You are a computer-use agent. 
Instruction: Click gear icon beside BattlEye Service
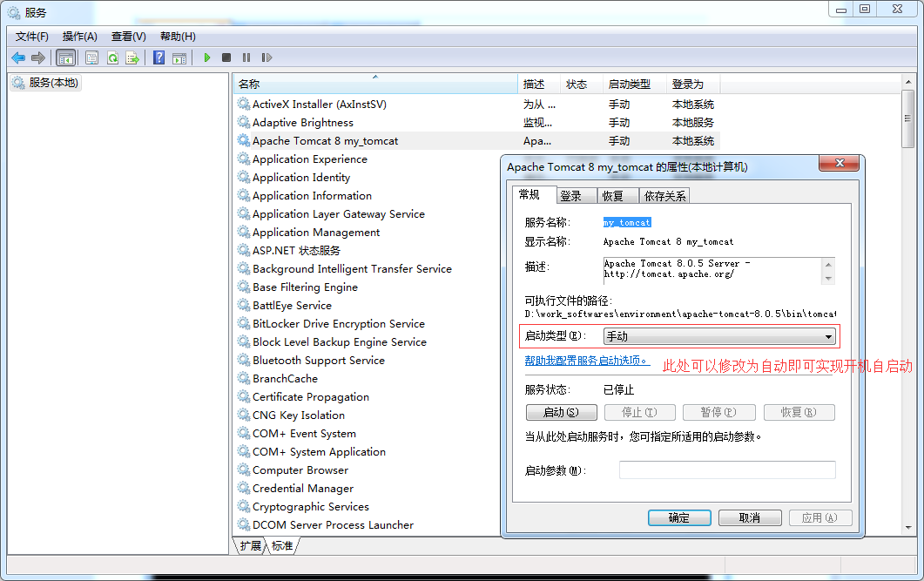pyautogui.click(x=243, y=305)
